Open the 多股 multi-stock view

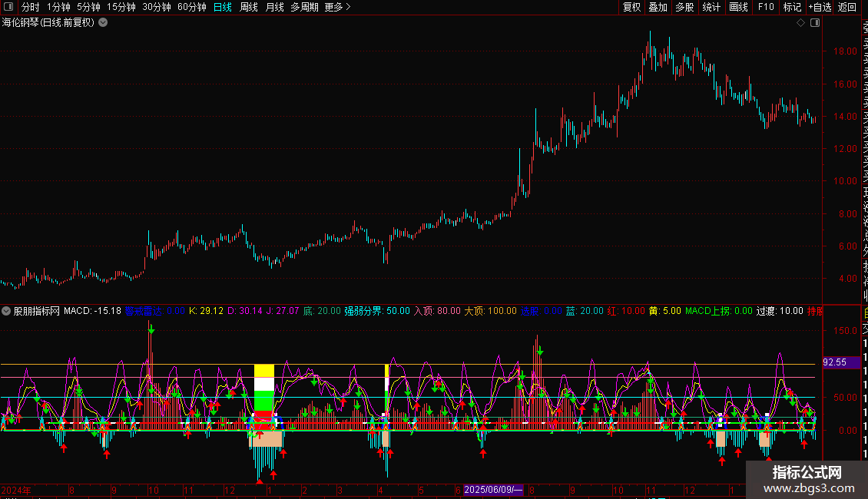[x=684, y=7]
